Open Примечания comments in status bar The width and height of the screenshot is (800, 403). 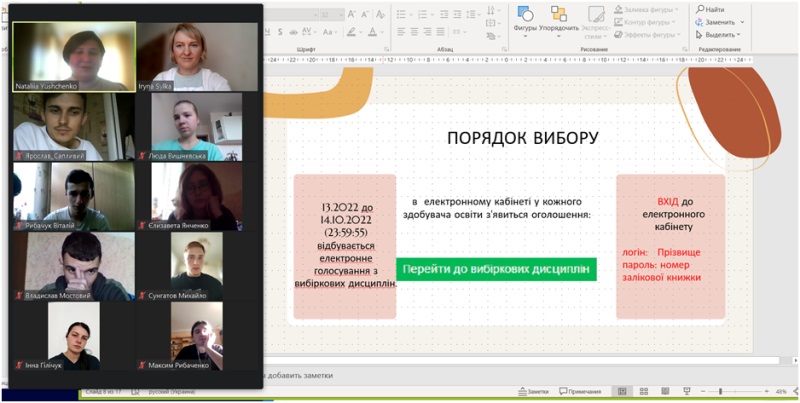[x=581, y=391]
